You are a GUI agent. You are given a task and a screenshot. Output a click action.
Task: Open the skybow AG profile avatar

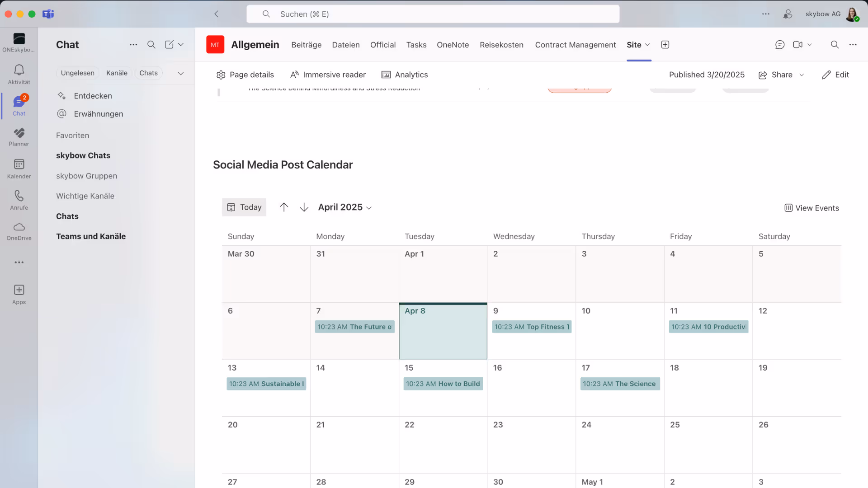point(852,14)
